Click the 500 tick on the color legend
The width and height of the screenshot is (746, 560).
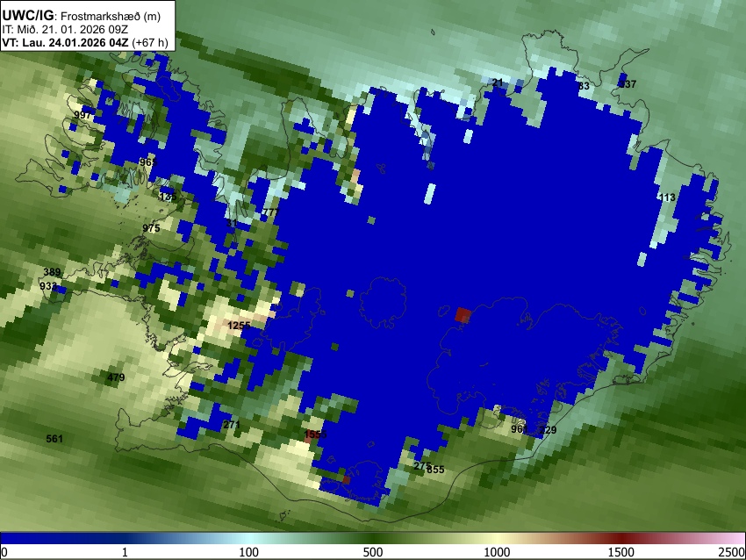click(x=372, y=552)
